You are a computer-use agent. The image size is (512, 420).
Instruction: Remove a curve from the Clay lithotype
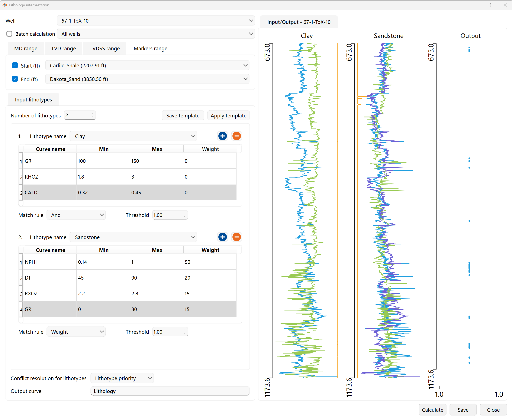click(x=236, y=136)
